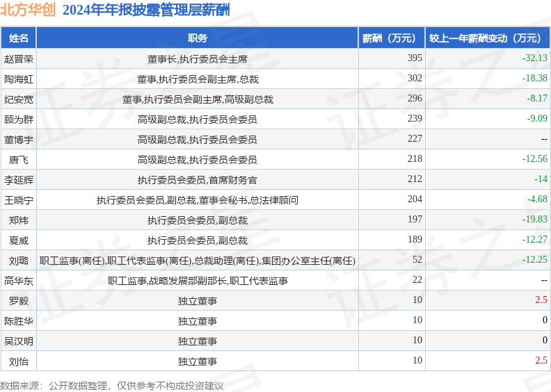Select 刘璐's position listing 职工监事(离任)
The height and width of the screenshot is (392, 551).
72,261
